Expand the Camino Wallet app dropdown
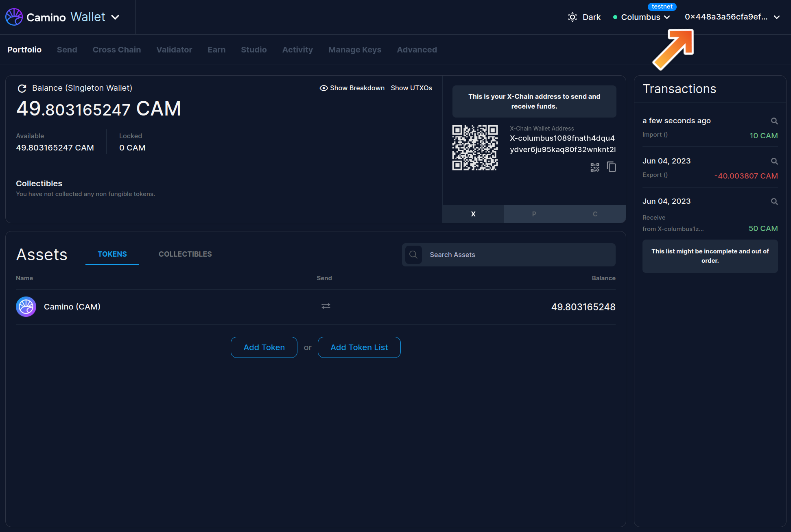Image resolution: width=791 pixels, height=532 pixels. [x=116, y=17]
